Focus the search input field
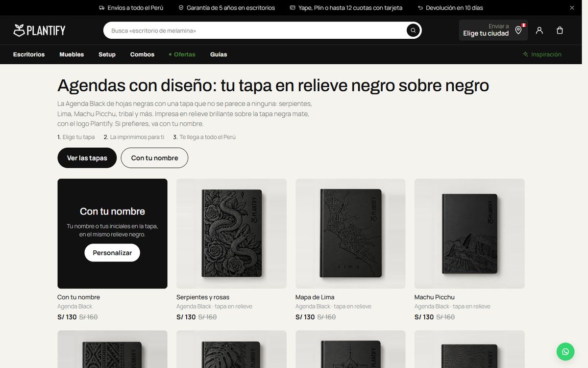The width and height of the screenshot is (588, 368). point(255,30)
